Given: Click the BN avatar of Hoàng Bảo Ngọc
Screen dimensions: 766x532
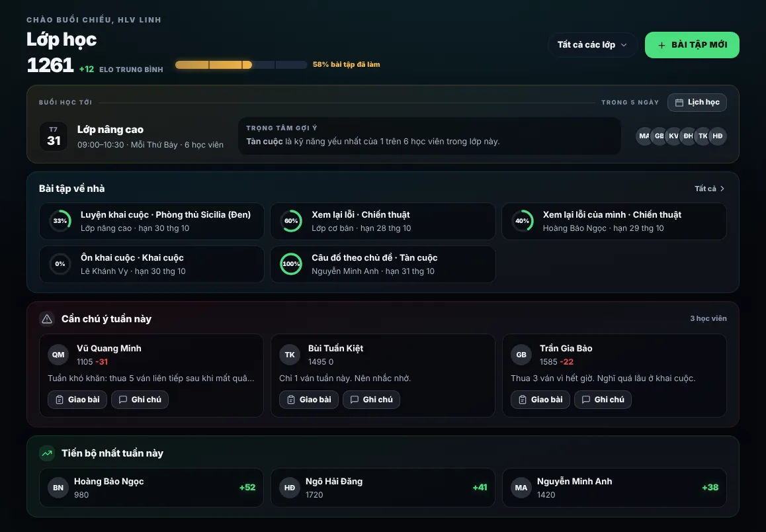Looking at the screenshot, I should coord(58,488).
